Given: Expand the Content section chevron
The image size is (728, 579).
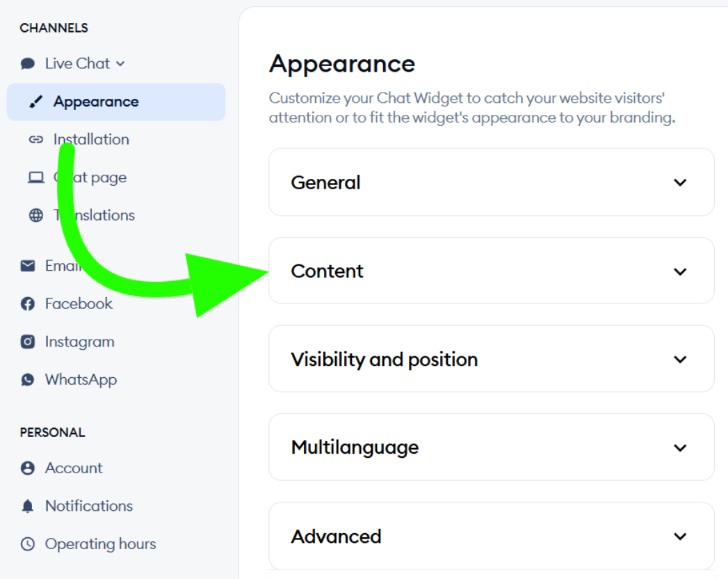Looking at the screenshot, I should pyautogui.click(x=680, y=271).
